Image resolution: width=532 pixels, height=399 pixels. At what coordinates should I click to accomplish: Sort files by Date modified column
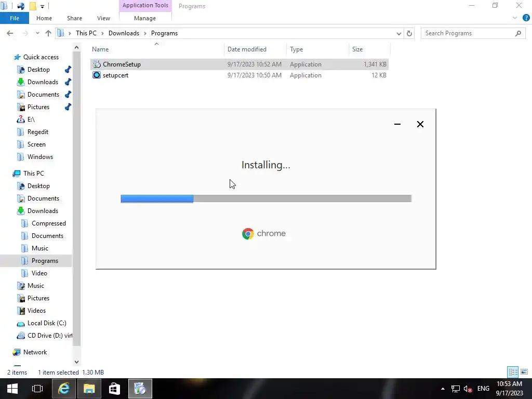click(247, 49)
